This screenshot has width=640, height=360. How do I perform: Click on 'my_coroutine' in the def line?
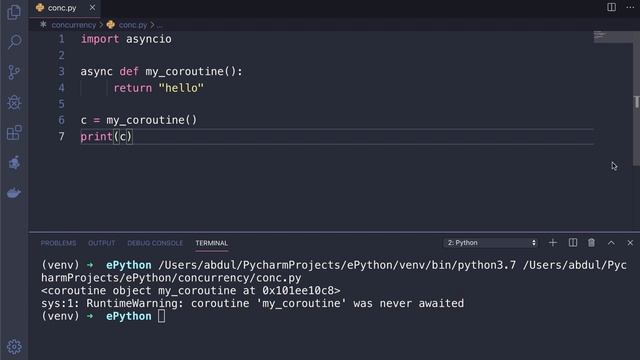pyautogui.click(x=184, y=71)
